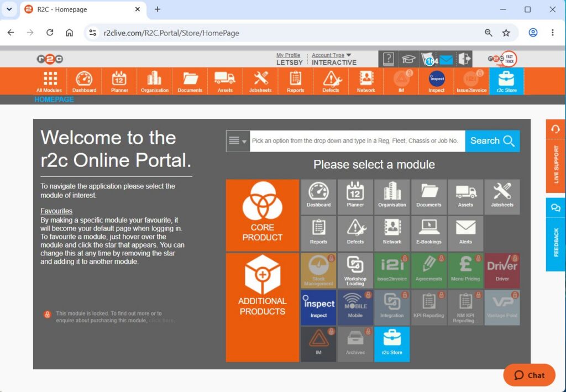This screenshot has width=566, height=392.
Task: Open the NM KPI Reporting tile
Action: (x=465, y=307)
